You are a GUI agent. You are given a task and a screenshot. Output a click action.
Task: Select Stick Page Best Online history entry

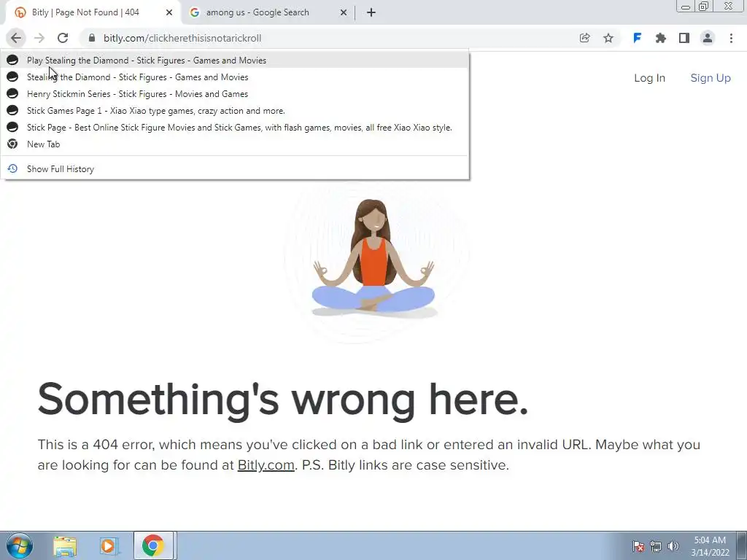click(x=235, y=127)
